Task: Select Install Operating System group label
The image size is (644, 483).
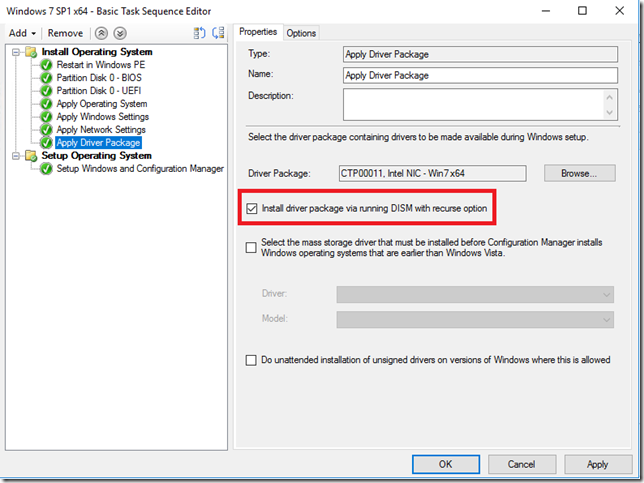Action: pos(97,52)
